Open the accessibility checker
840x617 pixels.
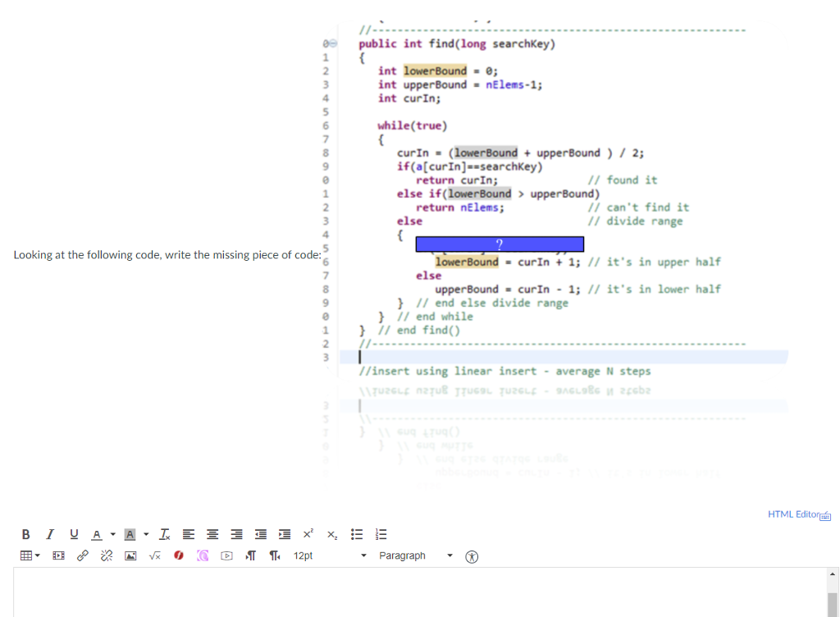click(472, 555)
